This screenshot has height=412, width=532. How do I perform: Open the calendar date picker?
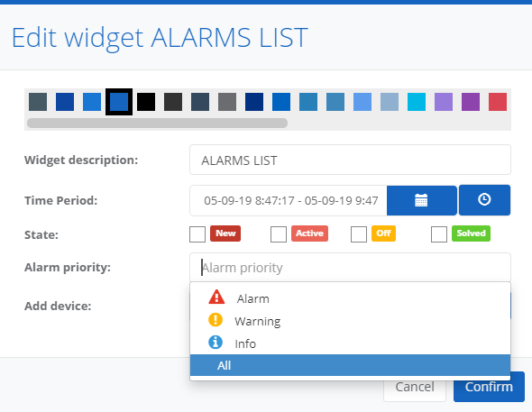pos(422,200)
